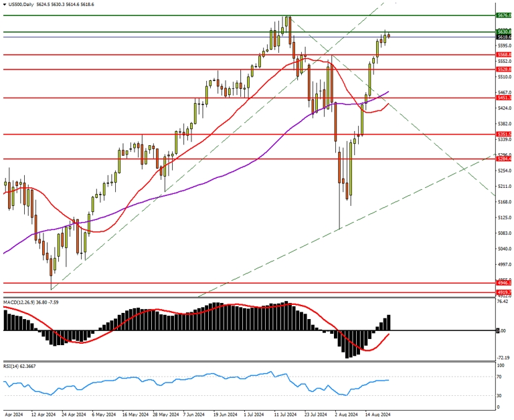The width and height of the screenshot is (514, 420).
Task: Click the 19 Jun 2024 date label
Action: [x=224, y=415]
